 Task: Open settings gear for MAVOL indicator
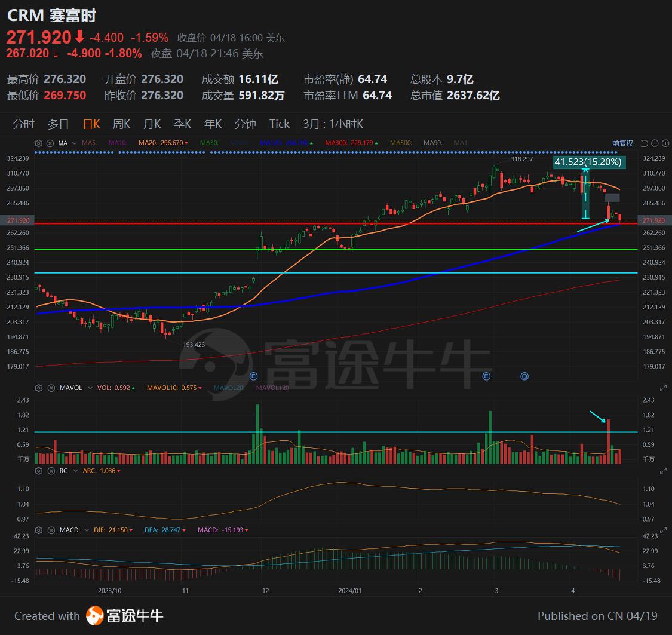(x=39, y=388)
